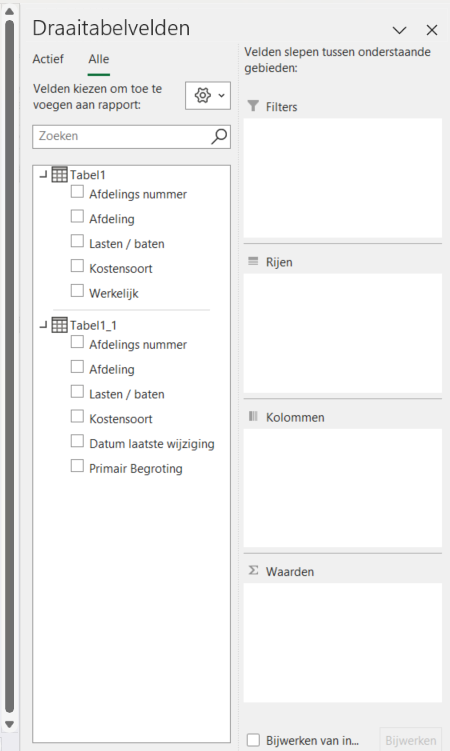450x751 pixels.
Task: Click the Rijen rows icon
Action: [253, 262]
